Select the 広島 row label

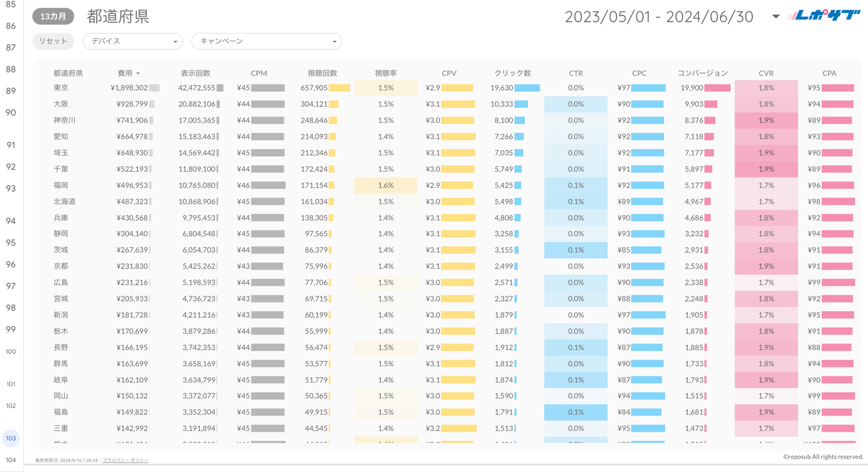click(x=61, y=282)
